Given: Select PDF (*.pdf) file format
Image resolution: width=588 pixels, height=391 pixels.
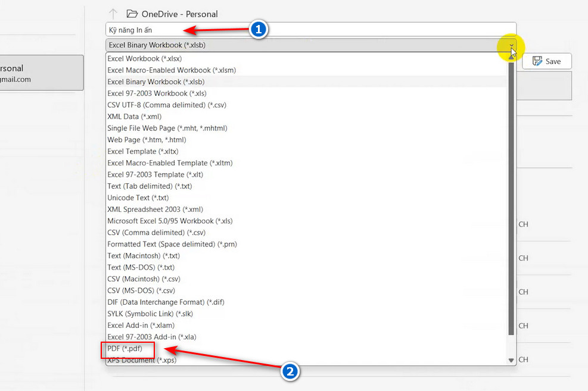Looking at the screenshot, I should [x=125, y=348].
